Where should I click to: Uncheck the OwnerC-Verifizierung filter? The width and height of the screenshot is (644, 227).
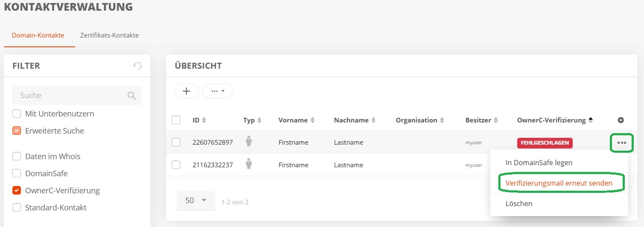[x=17, y=191]
